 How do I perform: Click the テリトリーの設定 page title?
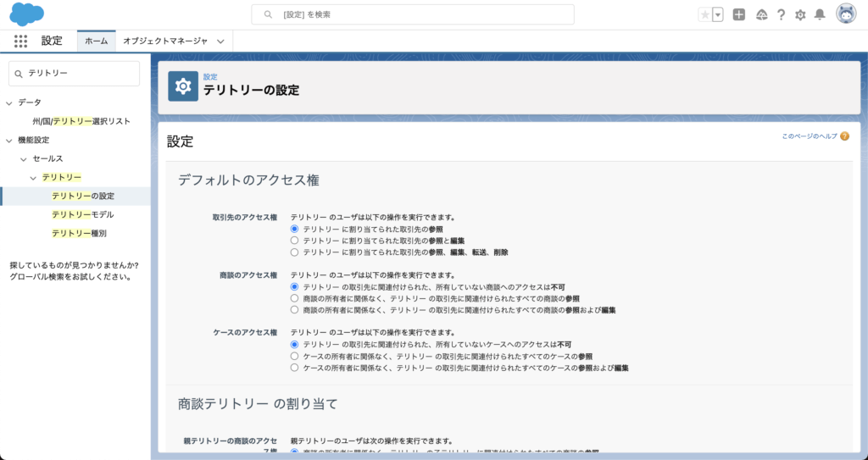coord(251,91)
